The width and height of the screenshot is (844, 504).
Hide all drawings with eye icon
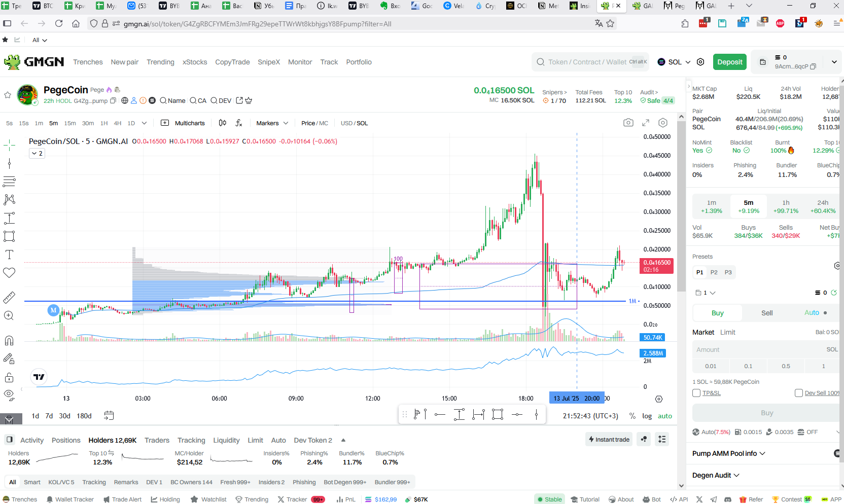tap(9, 394)
